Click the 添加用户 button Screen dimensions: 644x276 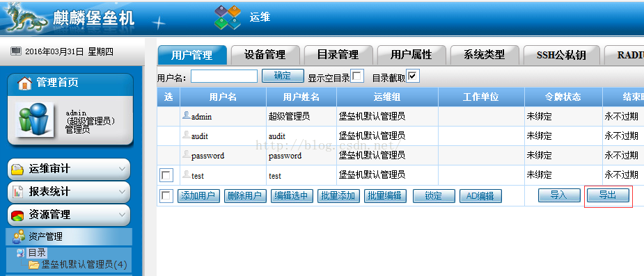199,196
